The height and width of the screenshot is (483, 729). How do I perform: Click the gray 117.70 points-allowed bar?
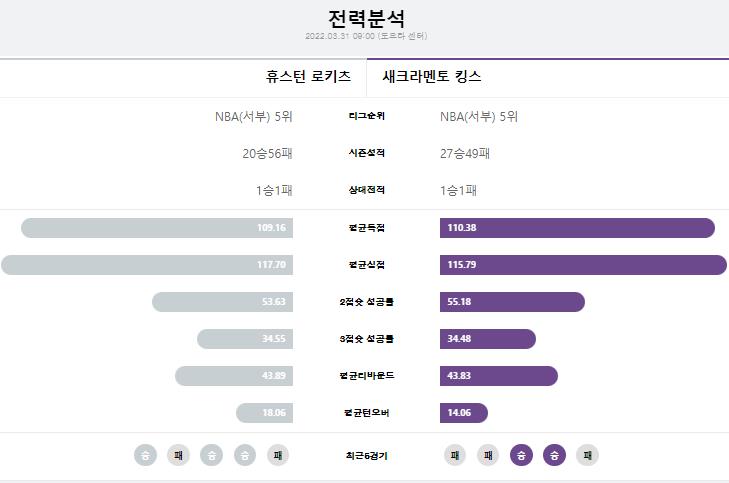pyautogui.click(x=147, y=265)
